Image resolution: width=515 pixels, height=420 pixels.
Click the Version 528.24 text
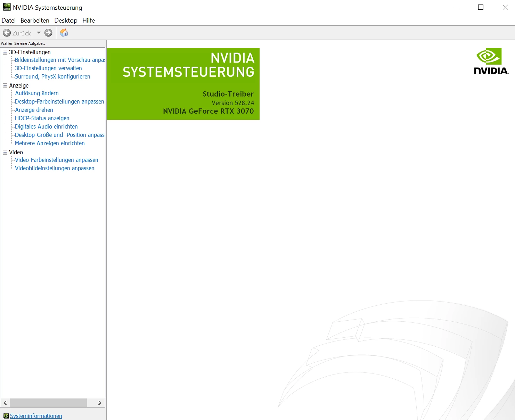tap(233, 103)
